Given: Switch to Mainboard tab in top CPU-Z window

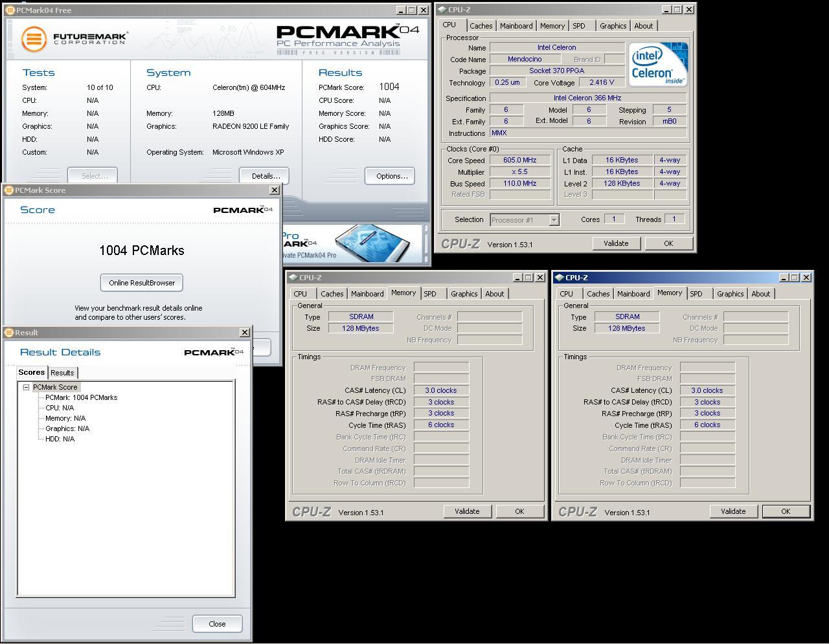Looking at the screenshot, I should click(x=516, y=26).
